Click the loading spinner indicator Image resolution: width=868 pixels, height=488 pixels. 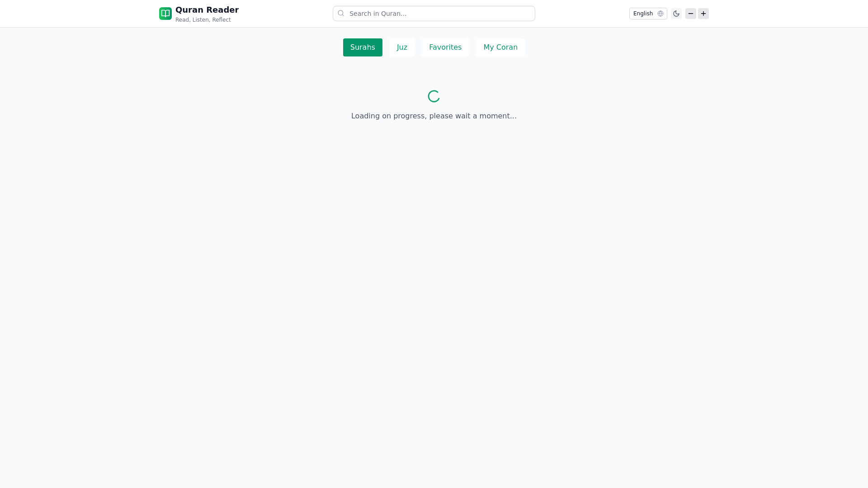click(434, 96)
